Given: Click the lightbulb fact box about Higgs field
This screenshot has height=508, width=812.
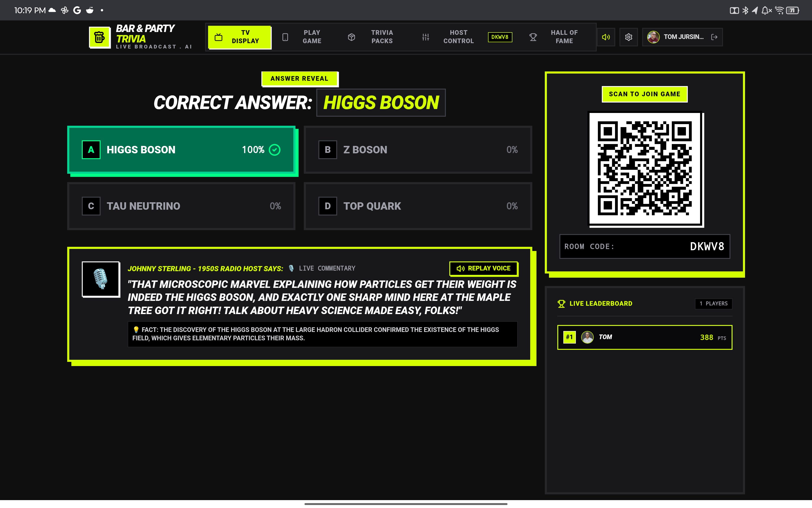Looking at the screenshot, I should [x=322, y=334].
